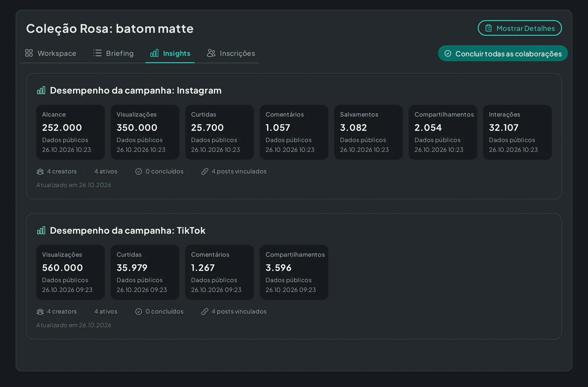Click the concluídos check icon in TikTok section
This screenshot has width=588, height=387.
pos(139,312)
